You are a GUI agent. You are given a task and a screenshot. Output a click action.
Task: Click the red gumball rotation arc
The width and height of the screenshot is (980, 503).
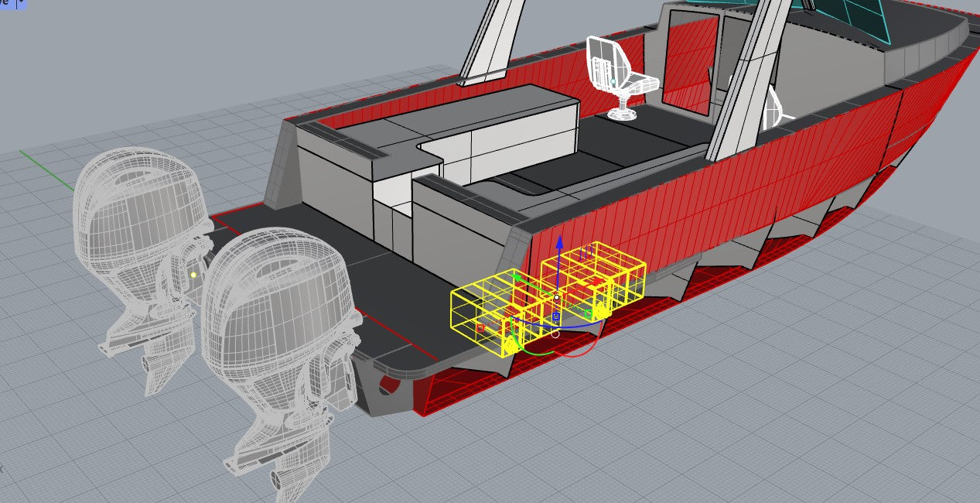pos(576,353)
